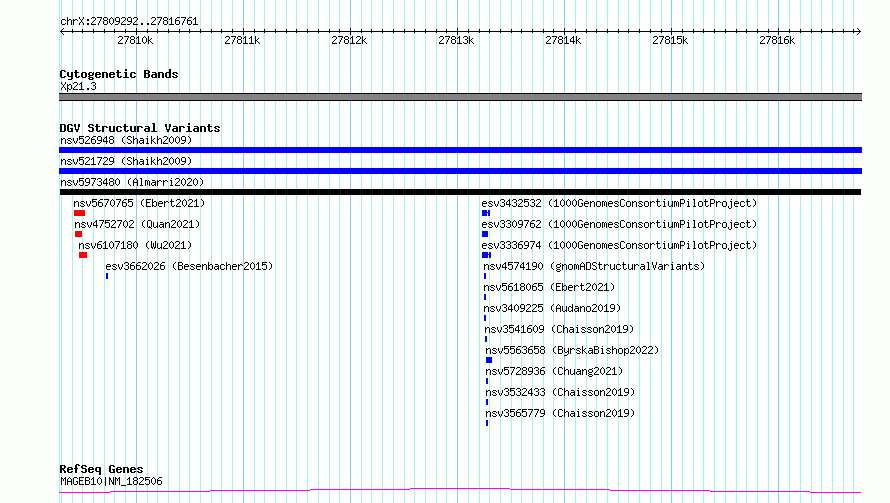The width and height of the screenshot is (890, 503).
Task: Click the Xp21.3 band label
Action: (78, 86)
